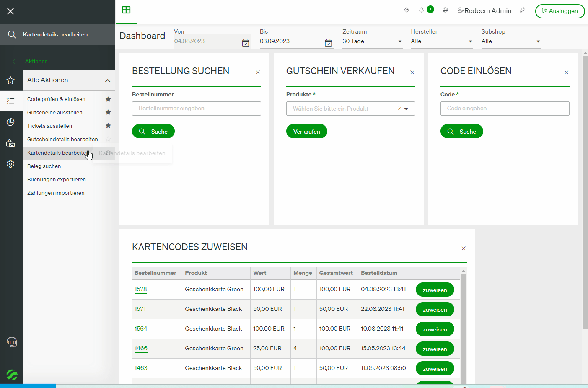Close the Kartencodes zuweisen widget
Image resolution: width=588 pixels, height=388 pixels.
point(464,248)
